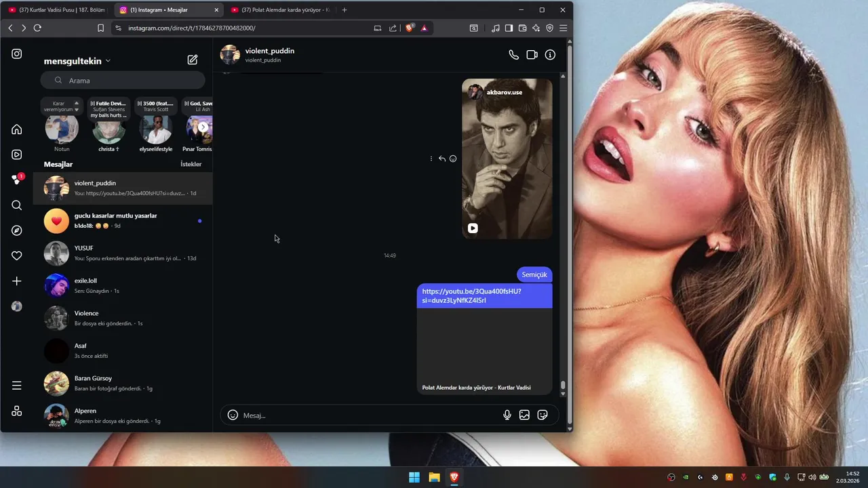868x488 pixels.
Task: Switch to Kurtlar Vadisi Pusu YouTube tab
Action: 57,9
